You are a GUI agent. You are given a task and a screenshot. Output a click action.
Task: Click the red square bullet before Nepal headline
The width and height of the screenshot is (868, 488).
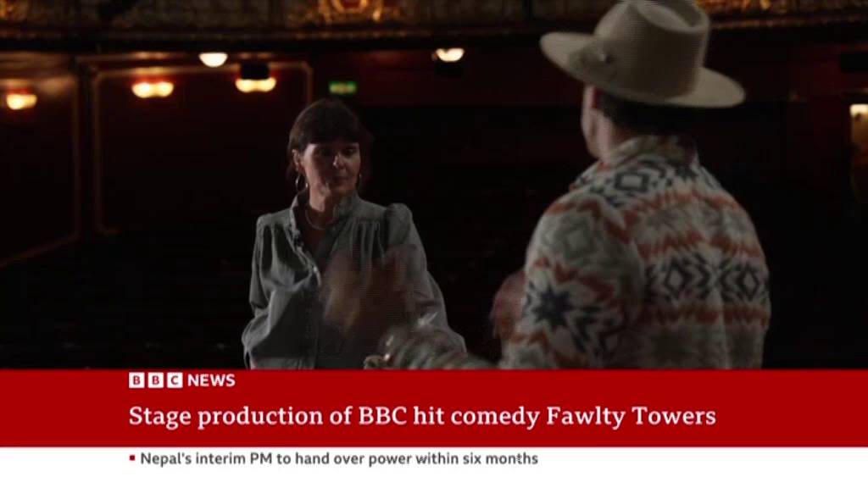132,457
